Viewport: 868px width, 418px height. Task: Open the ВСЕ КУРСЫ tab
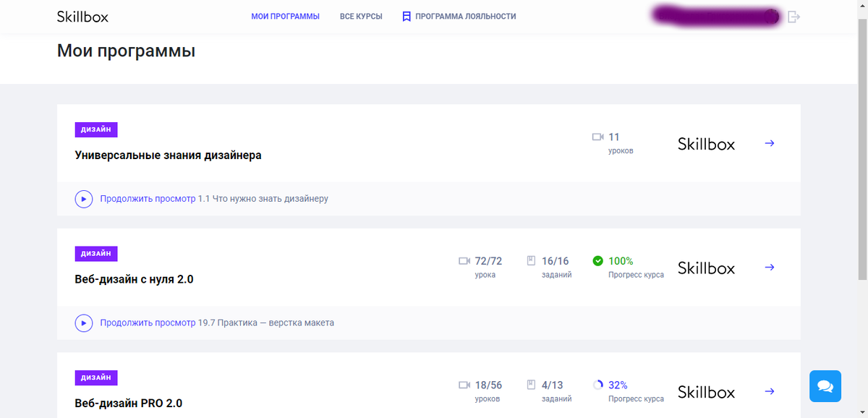pos(361,16)
